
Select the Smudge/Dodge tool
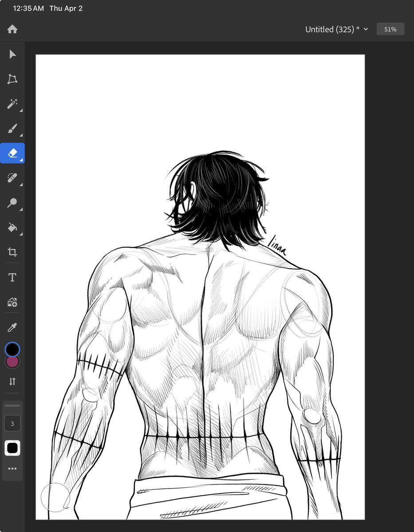point(12,203)
